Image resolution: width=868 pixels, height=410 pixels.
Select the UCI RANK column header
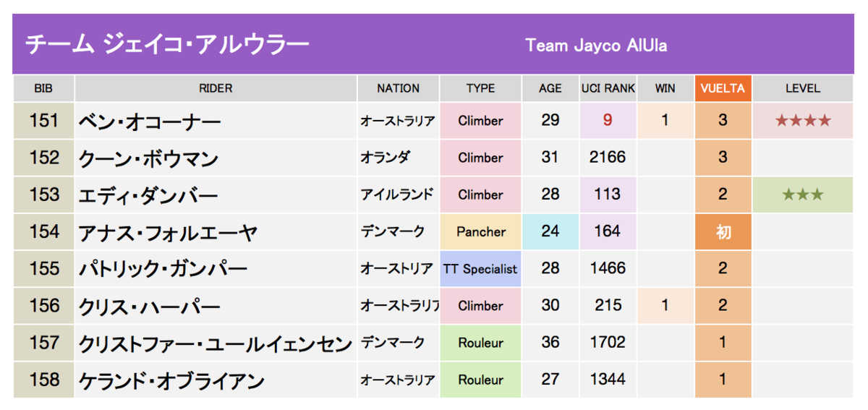608,88
